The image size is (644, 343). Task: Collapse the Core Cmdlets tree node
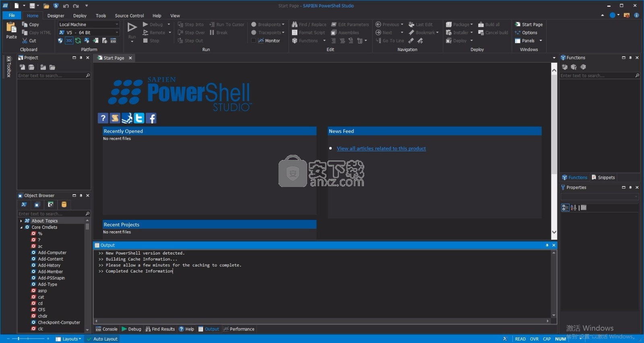tap(21, 227)
